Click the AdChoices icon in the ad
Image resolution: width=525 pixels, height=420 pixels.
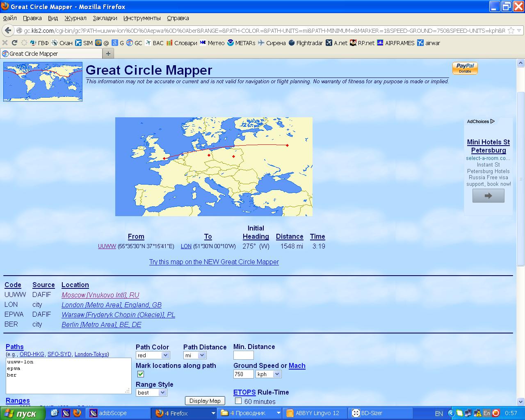[x=493, y=121]
